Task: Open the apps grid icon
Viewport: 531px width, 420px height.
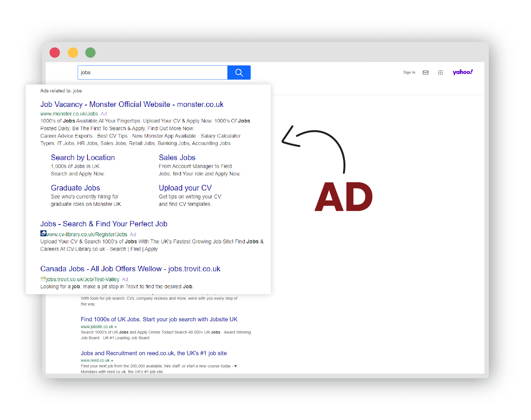Action: click(440, 73)
